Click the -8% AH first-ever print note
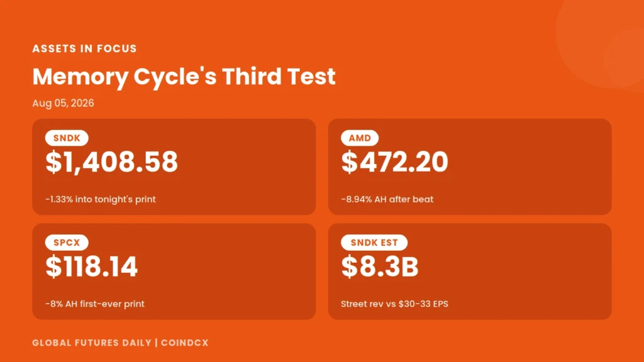Screen dimensions: 644x362 click(95, 304)
